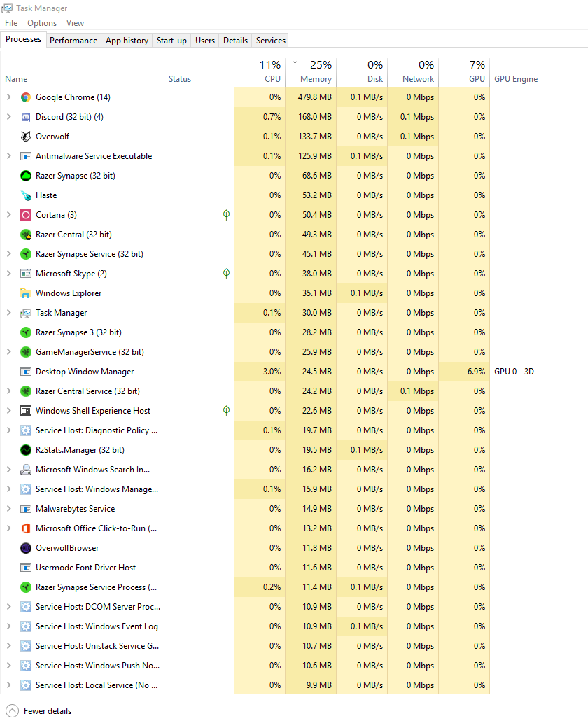This screenshot has height=728, width=588.
Task: Click the Cortana suspended leaf status icon
Action: tap(226, 214)
